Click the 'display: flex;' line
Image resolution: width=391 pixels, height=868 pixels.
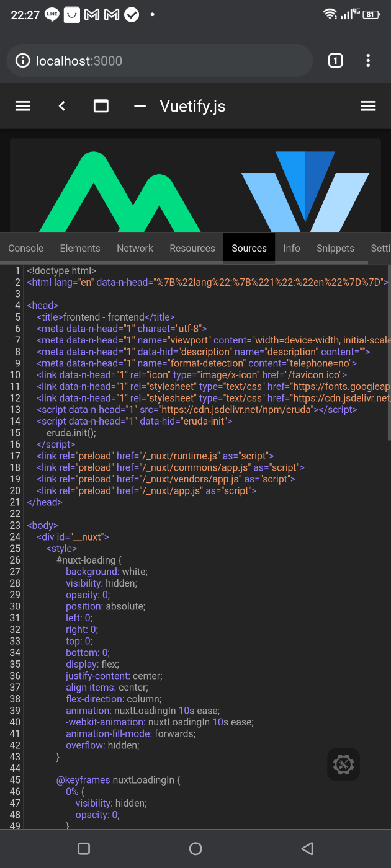(x=92, y=664)
